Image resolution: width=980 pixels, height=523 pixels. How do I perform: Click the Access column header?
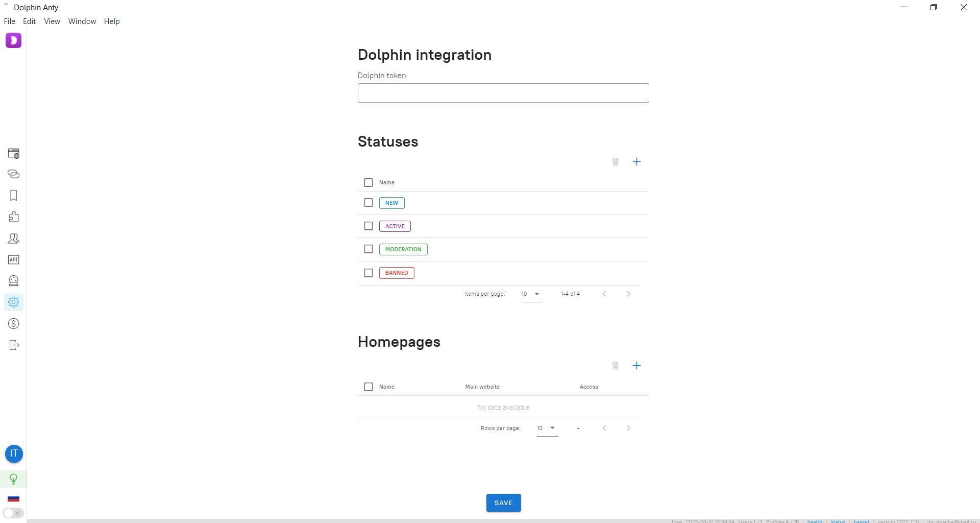click(589, 387)
